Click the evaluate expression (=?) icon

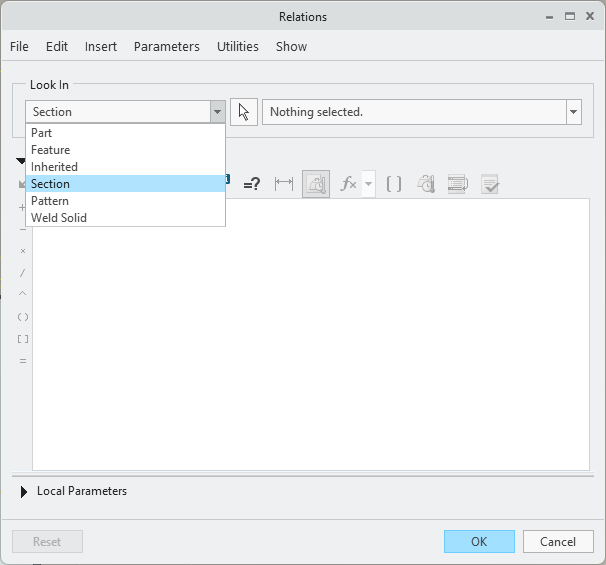[x=252, y=184]
